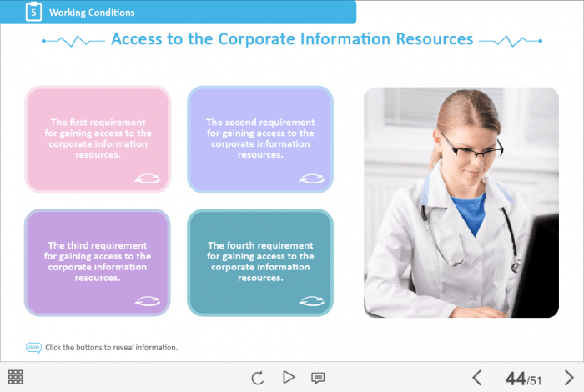Click flip arrows icon on fourth requirement card

pyautogui.click(x=311, y=300)
